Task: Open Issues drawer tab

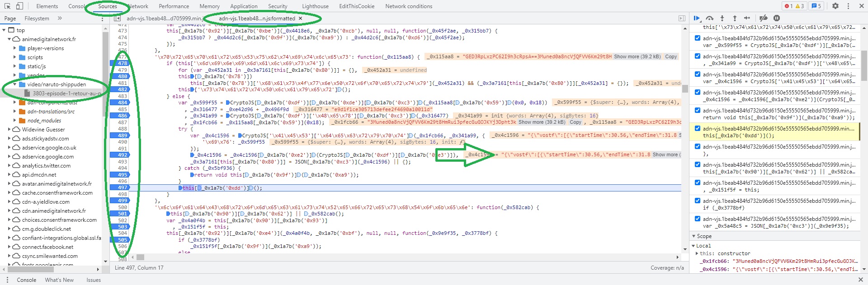Action: 94,280
